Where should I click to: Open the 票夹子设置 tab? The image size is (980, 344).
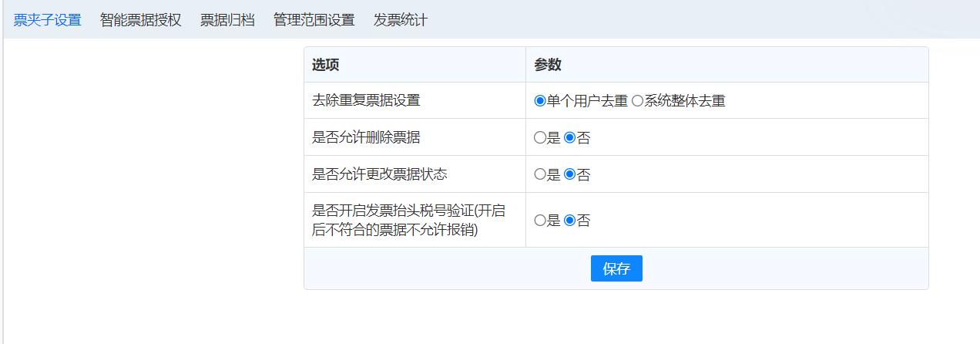point(47,20)
